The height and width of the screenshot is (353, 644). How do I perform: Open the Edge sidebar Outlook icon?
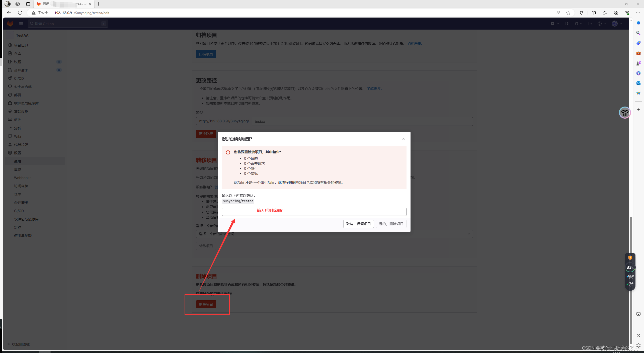(x=638, y=83)
